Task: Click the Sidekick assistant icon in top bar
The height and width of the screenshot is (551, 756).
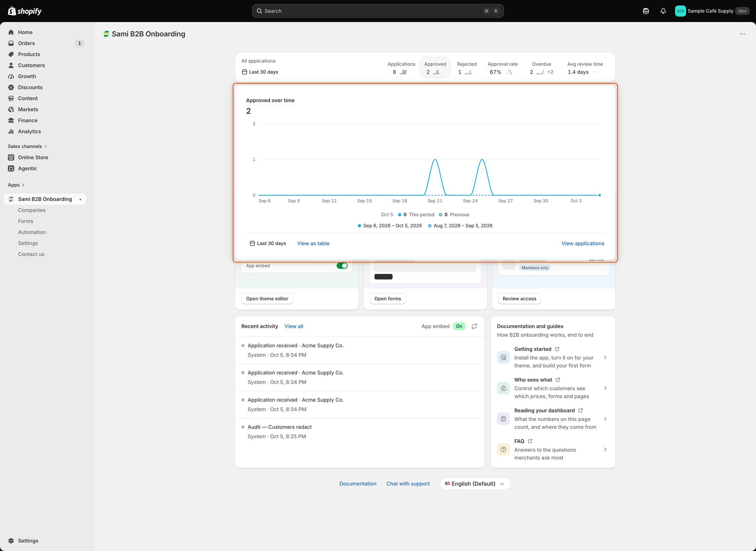Action: (646, 11)
